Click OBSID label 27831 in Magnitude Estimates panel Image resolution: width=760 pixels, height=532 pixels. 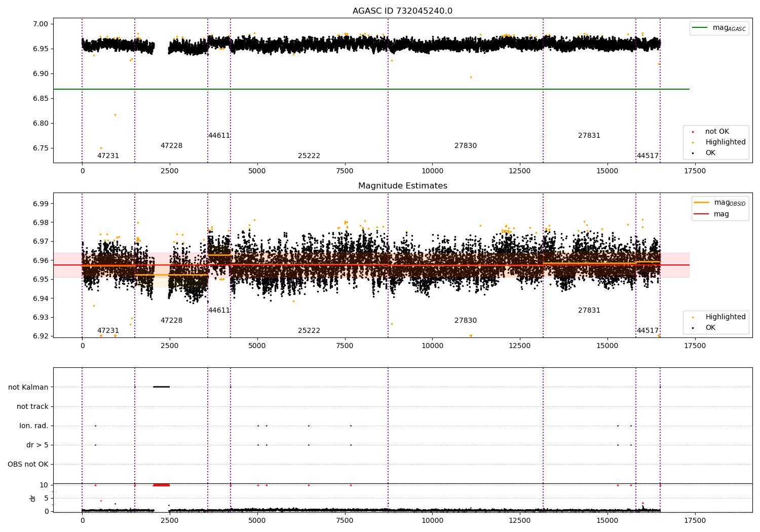(589, 311)
